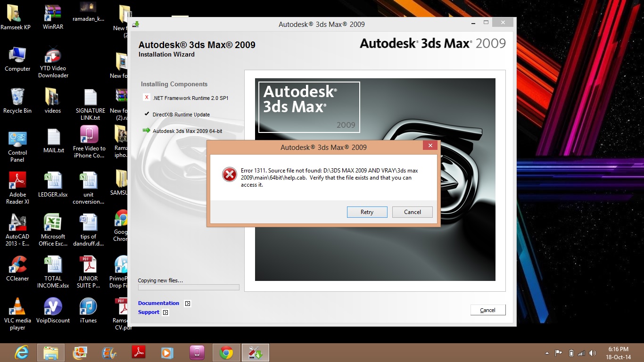Click the installer icon in the wizard title bar

pos(136,24)
